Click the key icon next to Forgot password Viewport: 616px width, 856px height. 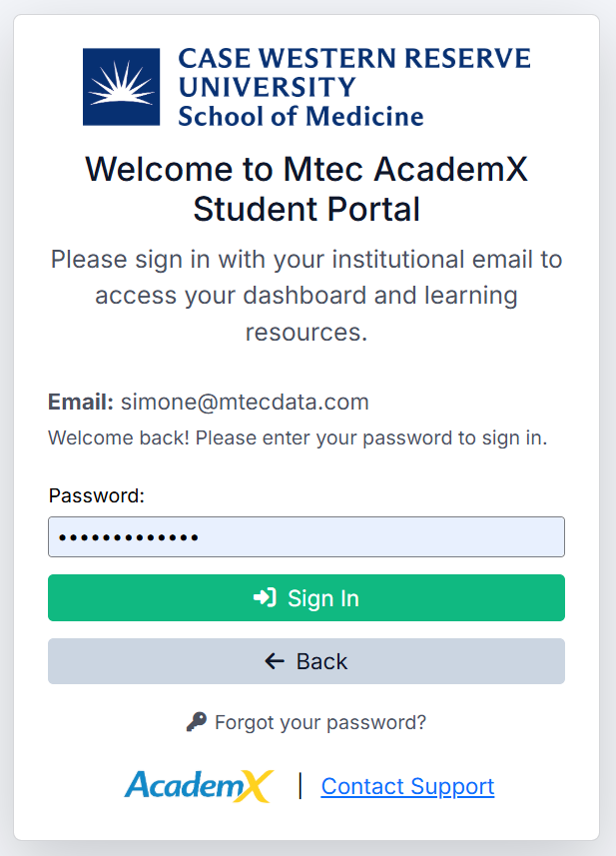[x=197, y=722]
